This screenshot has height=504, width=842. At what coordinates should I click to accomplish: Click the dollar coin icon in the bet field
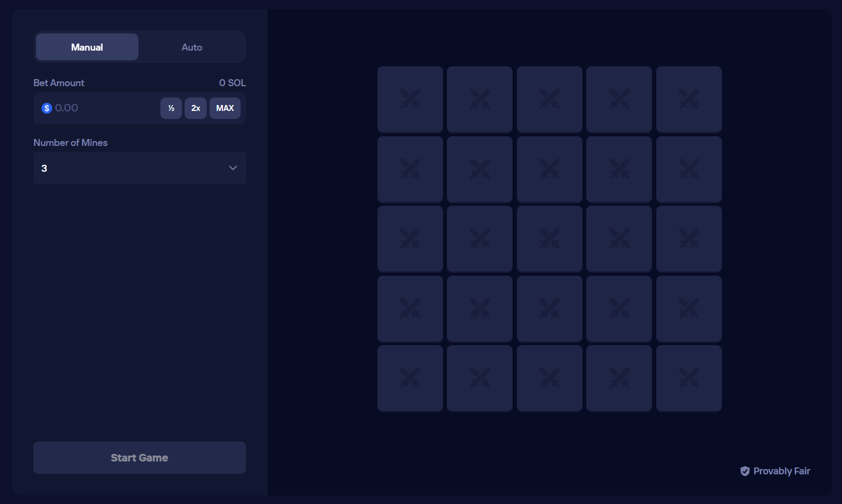tap(47, 108)
